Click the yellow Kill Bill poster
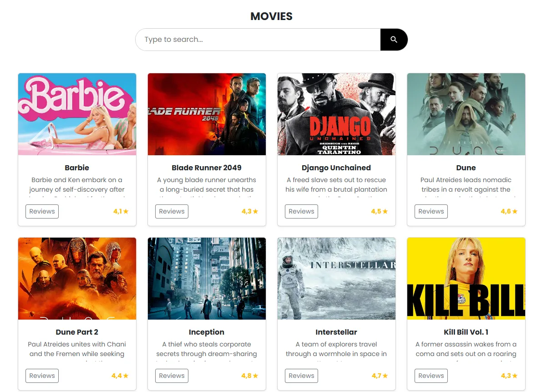Screen dimensions: 542x392 point(466,279)
